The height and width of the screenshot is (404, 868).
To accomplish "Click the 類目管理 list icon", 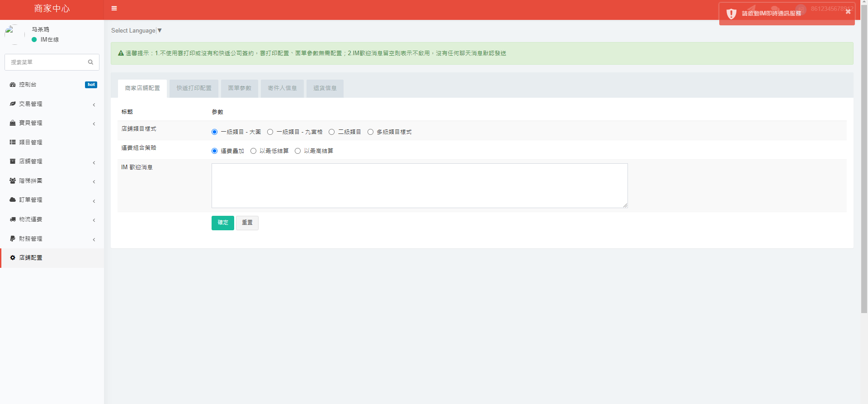I will 13,142.
